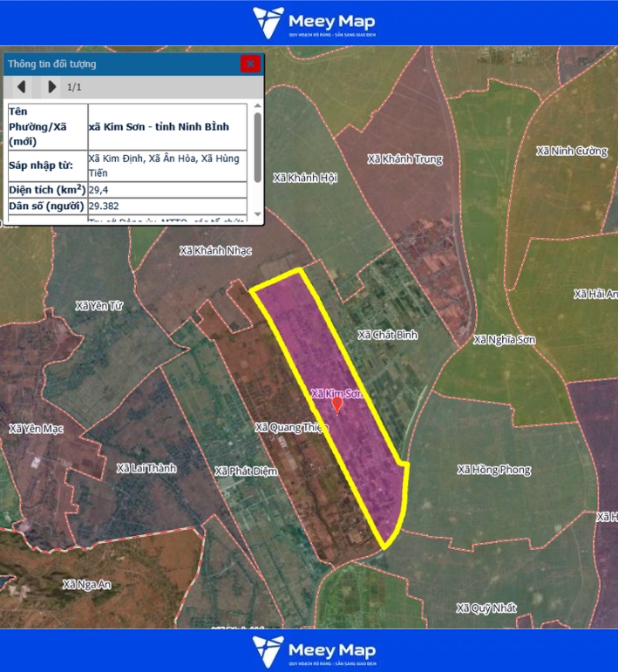Click the Xã Phát Diệm commune label

245,471
